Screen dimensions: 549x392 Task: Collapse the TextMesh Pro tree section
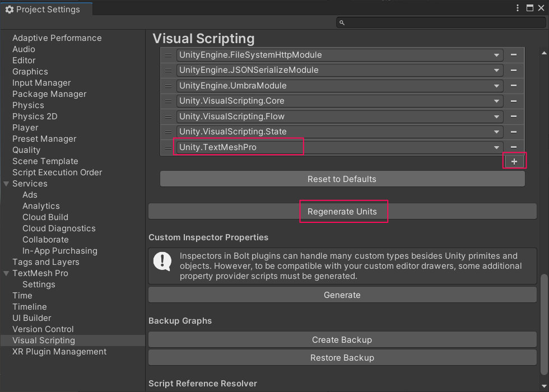click(6, 273)
